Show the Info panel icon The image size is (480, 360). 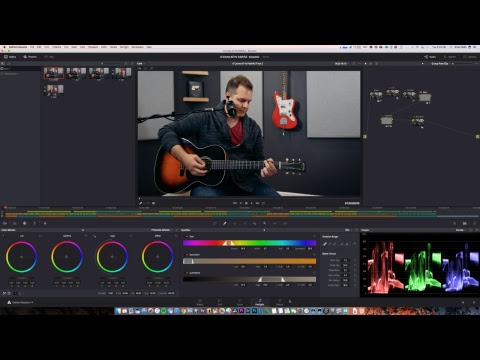tap(475, 223)
